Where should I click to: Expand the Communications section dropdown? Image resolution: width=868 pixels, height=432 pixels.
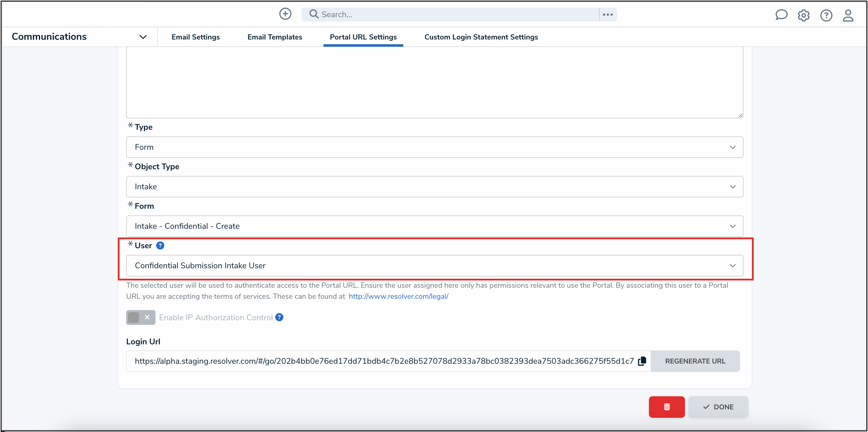click(143, 37)
